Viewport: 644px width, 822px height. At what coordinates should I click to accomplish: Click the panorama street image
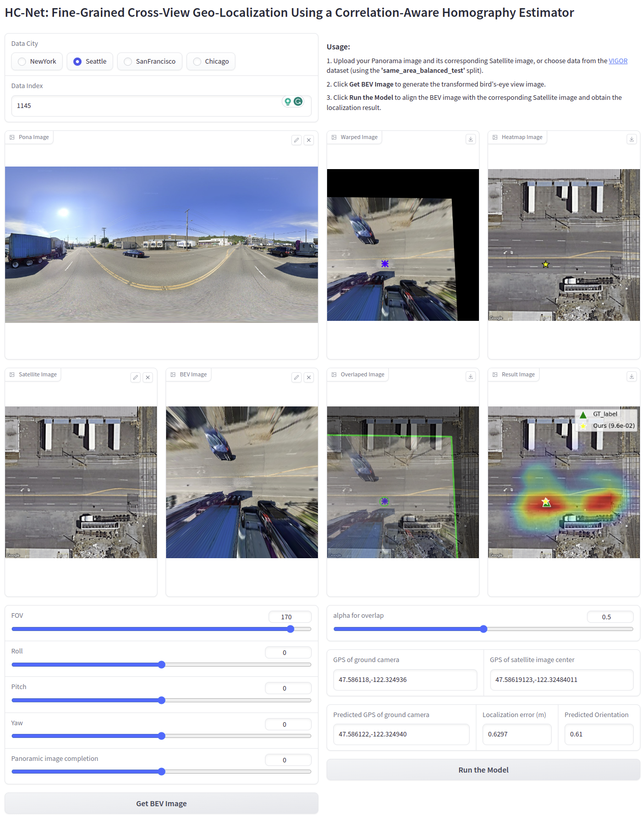point(162,244)
